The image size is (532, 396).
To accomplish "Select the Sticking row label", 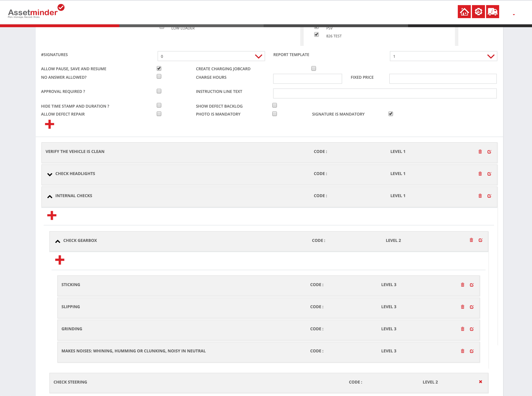I will (71, 285).
